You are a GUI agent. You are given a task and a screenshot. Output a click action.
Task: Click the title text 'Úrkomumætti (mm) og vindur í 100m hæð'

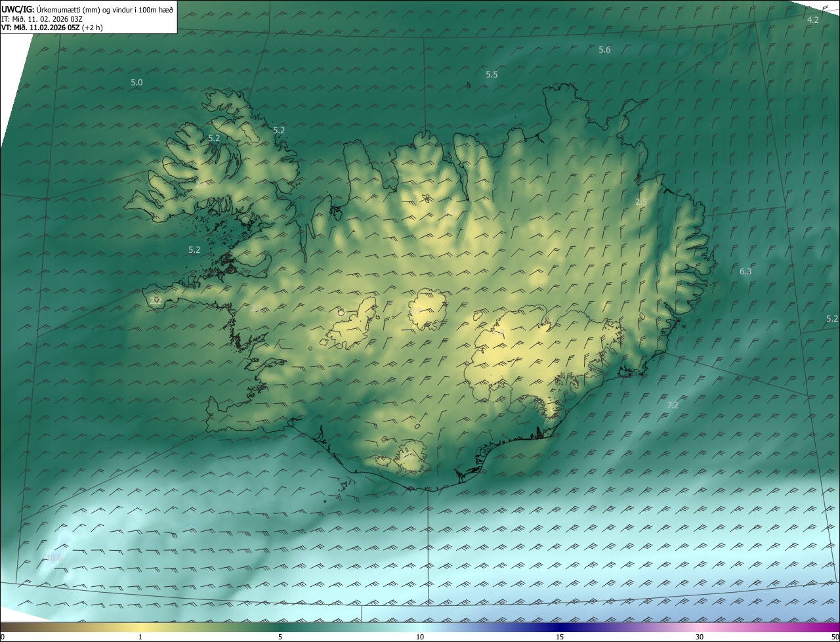coord(105,10)
